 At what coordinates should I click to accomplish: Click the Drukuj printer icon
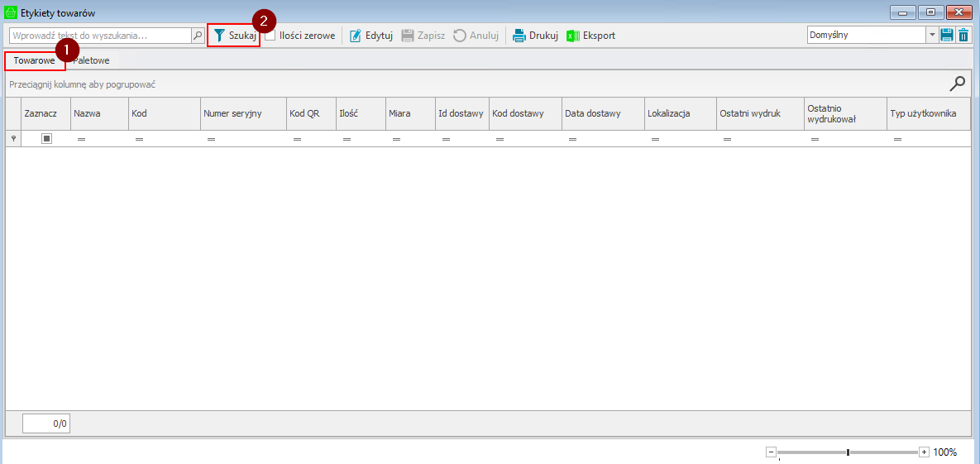pyautogui.click(x=519, y=36)
